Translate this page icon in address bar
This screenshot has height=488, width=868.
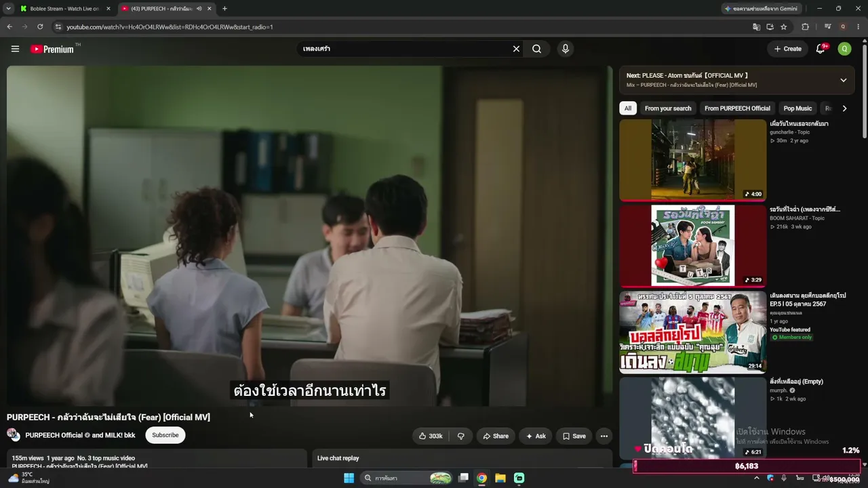(x=756, y=27)
